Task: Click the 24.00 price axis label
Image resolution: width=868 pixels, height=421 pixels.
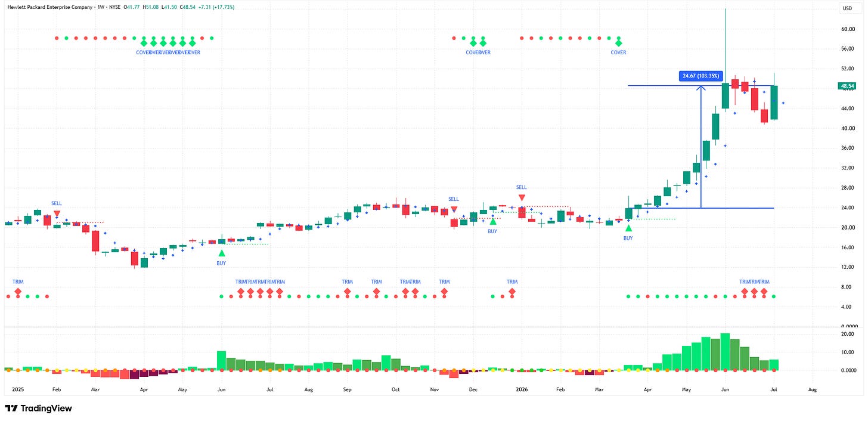Action: [849, 208]
